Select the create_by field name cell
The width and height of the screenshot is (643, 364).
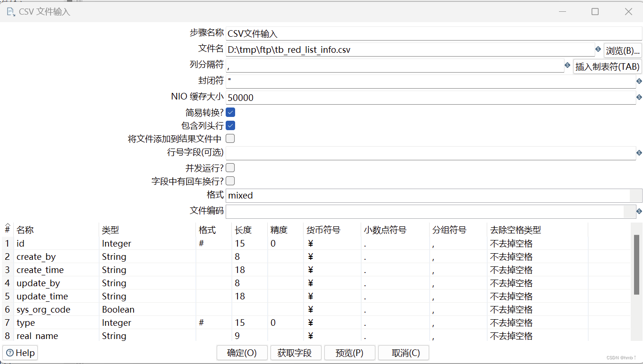pos(56,256)
